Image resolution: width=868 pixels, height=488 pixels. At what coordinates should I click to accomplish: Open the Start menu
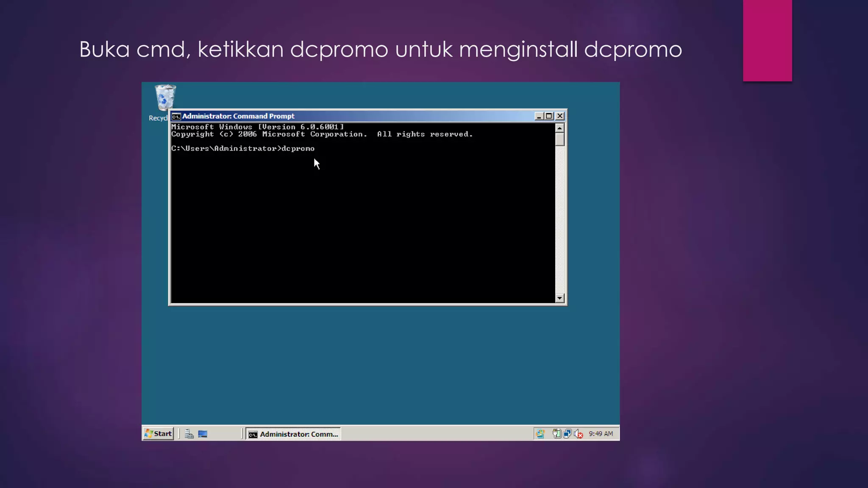(158, 433)
